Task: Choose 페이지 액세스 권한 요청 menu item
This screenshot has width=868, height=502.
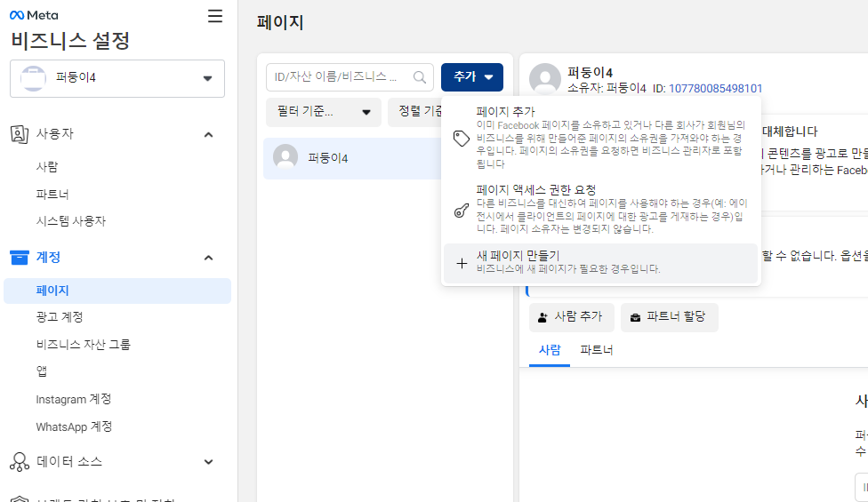Action: point(601,209)
